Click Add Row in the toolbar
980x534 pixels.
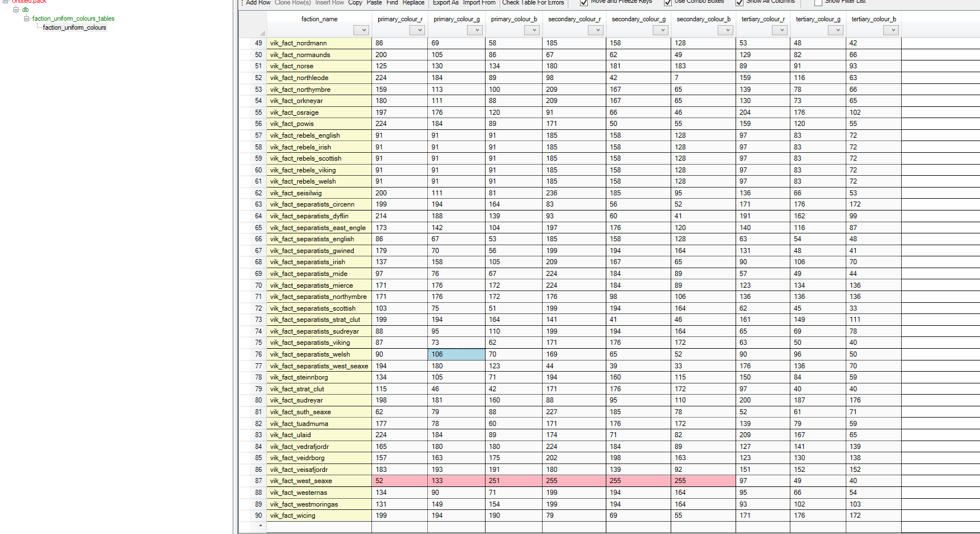258,2
